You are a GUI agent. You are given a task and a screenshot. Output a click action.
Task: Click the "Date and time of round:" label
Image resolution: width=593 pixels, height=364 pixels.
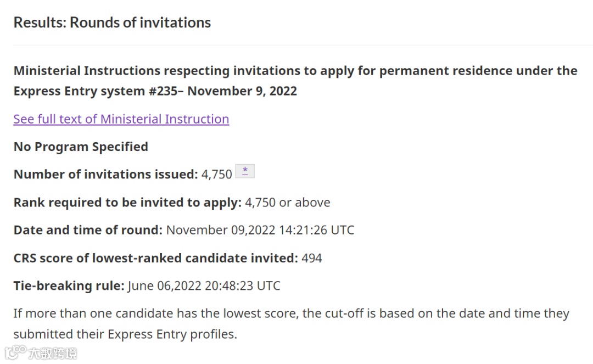click(88, 229)
